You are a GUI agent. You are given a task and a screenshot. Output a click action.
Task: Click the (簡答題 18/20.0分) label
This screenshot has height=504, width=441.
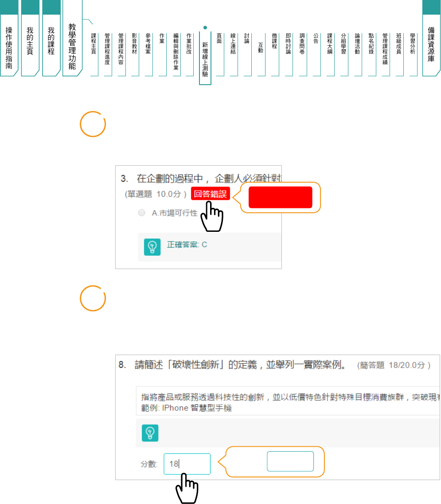[x=394, y=365]
